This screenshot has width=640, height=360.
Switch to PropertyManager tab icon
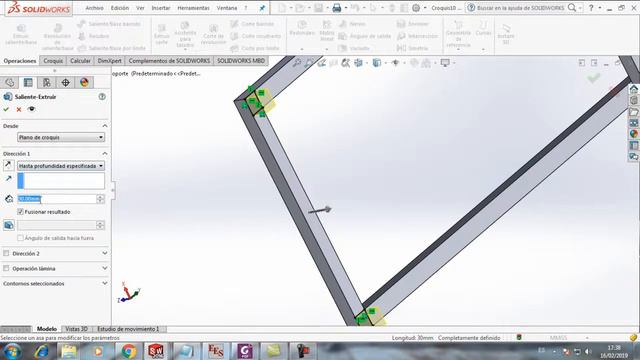(28, 82)
